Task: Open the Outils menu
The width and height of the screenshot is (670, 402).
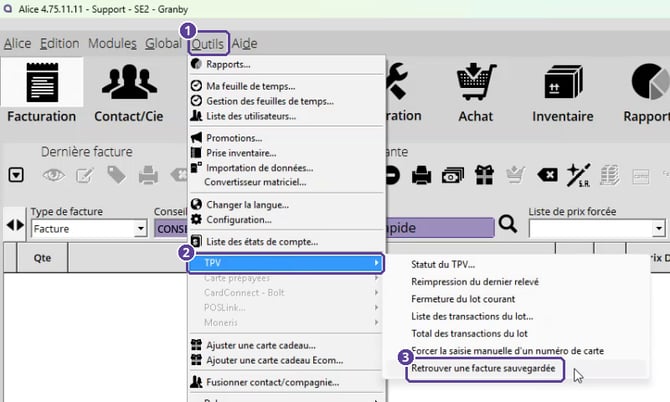Action: click(x=208, y=44)
